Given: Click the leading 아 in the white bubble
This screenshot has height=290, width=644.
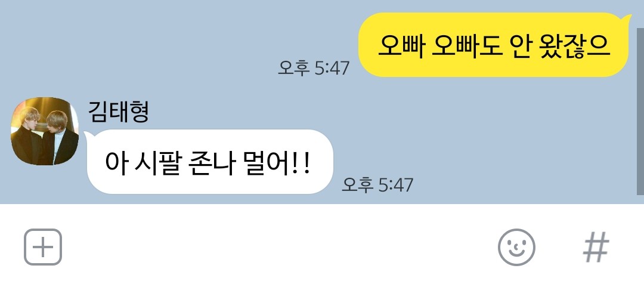Looking at the screenshot, I should (x=116, y=163).
